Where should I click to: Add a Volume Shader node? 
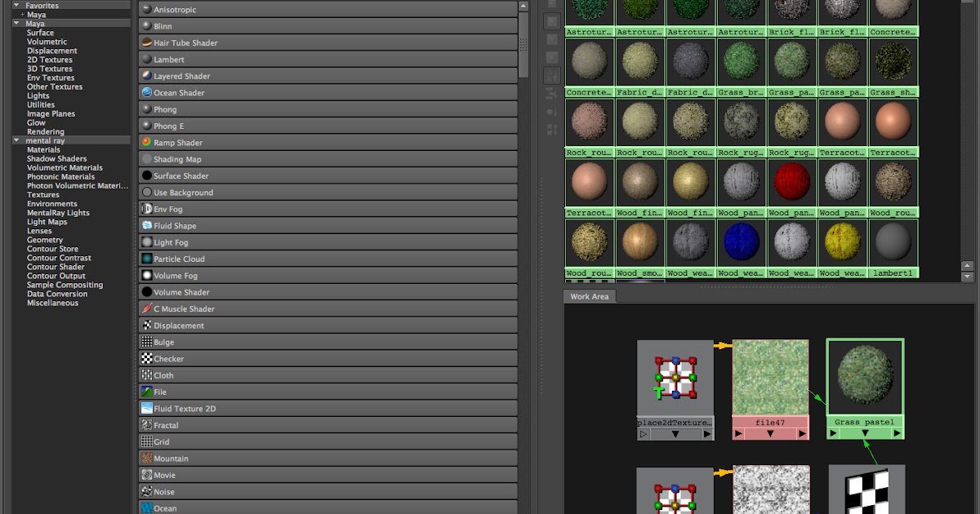[x=327, y=292]
